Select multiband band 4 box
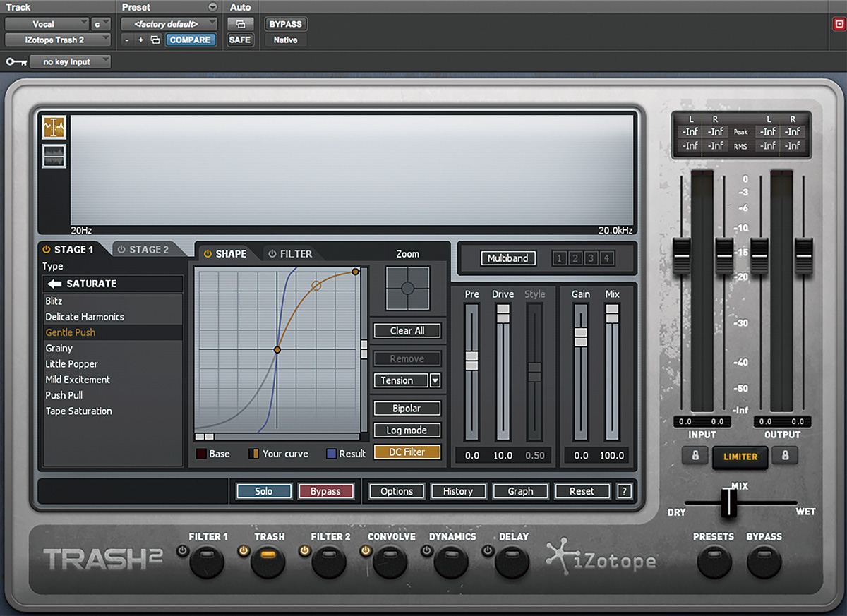847x616 pixels. 606,258
